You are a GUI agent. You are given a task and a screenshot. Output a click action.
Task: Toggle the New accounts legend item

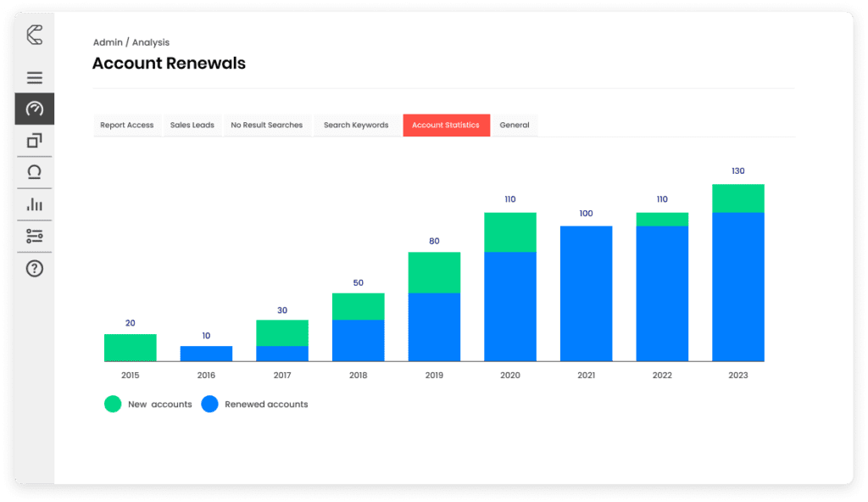[x=149, y=404]
